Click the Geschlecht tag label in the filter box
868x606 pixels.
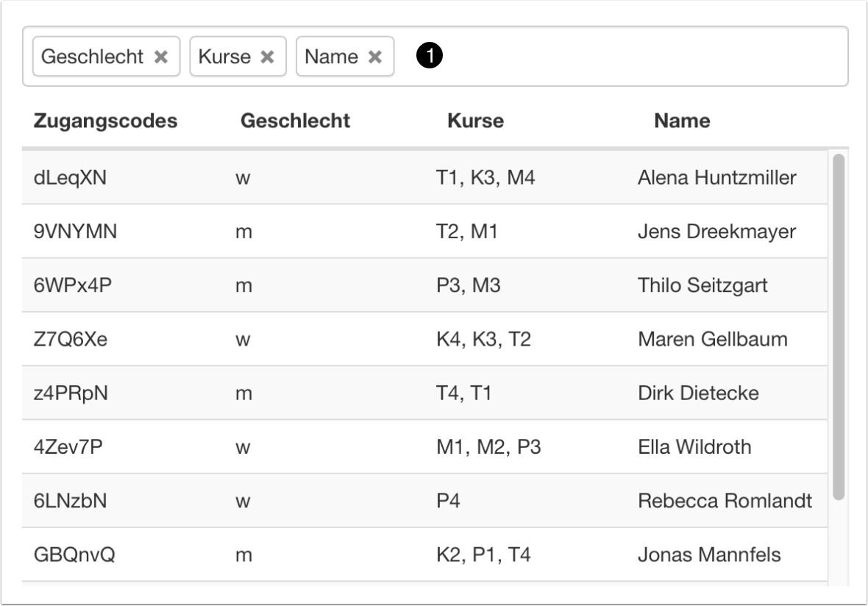[93, 57]
